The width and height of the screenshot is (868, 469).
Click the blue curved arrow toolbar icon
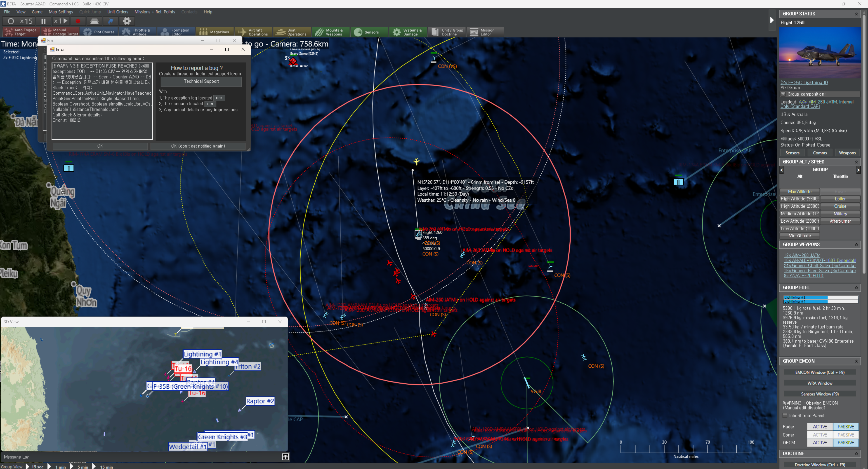click(x=111, y=21)
